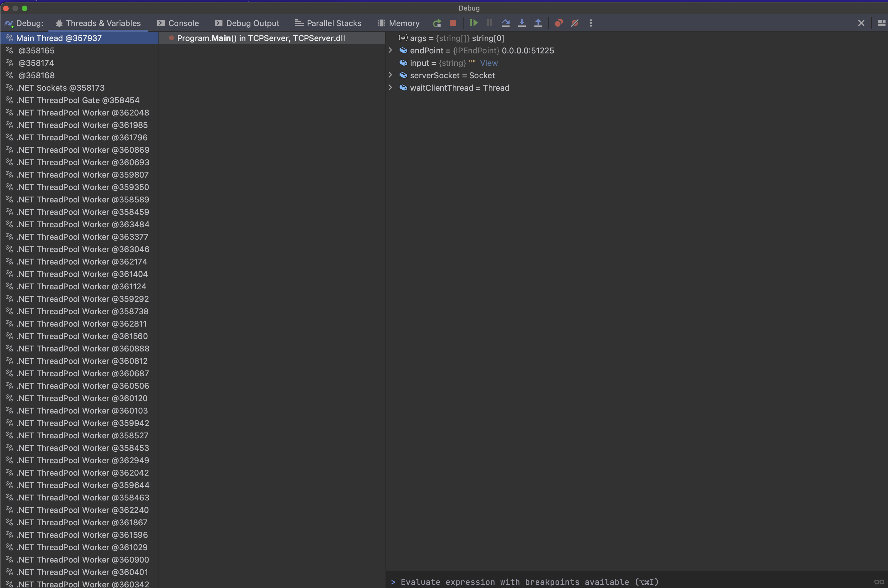Select .NET ThreadPool Worker @360693
The image size is (888, 588).
tap(79, 162)
